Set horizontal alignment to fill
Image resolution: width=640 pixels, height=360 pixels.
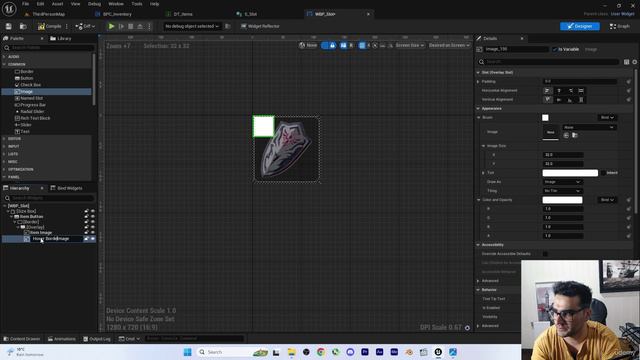click(581, 91)
